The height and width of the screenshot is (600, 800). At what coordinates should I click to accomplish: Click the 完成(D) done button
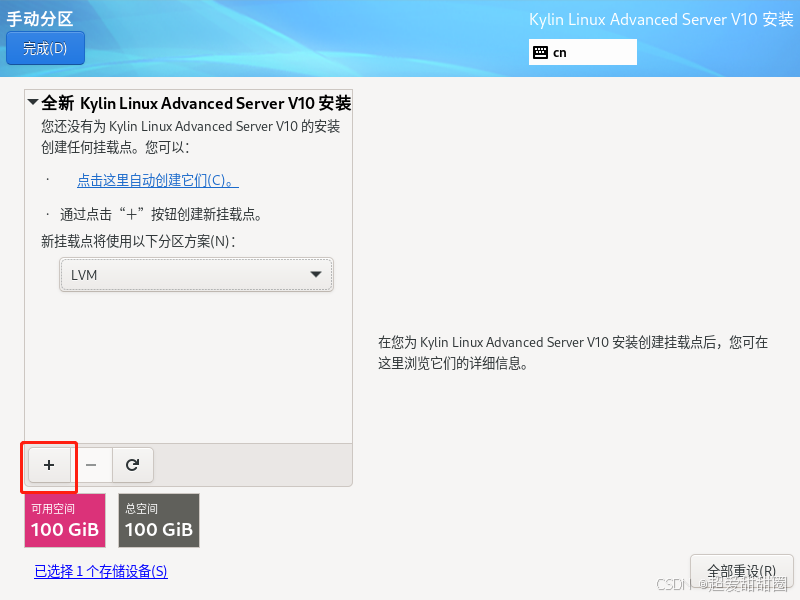click(x=45, y=48)
